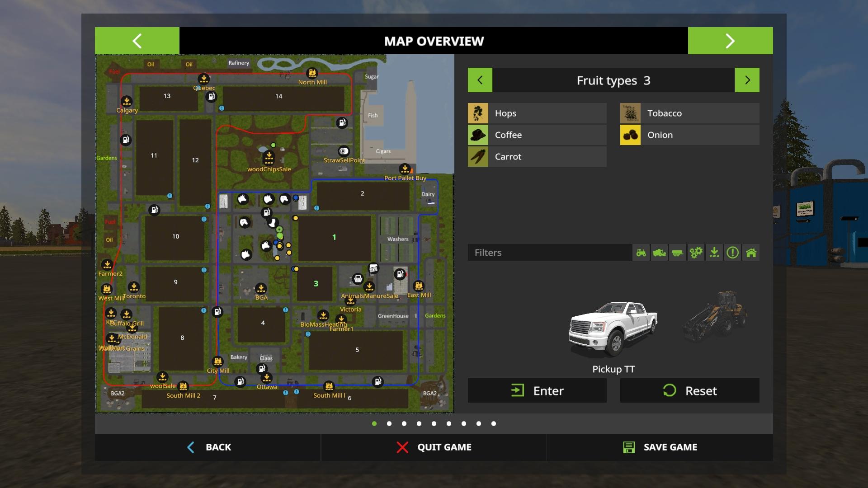Go to next Fruit types page

(747, 80)
